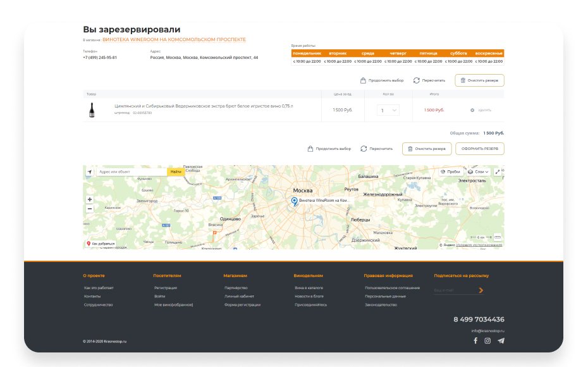Open Присоединяйтесь footer link
The width and height of the screenshot is (588, 367).
tap(310, 305)
